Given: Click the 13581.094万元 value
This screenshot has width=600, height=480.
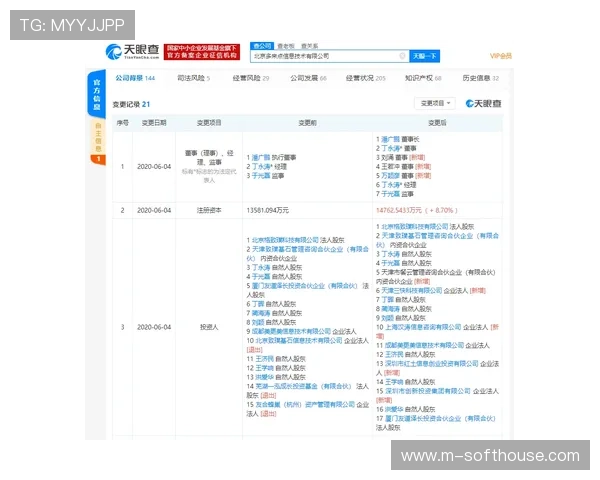Looking at the screenshot, I should tap(268, 210).
